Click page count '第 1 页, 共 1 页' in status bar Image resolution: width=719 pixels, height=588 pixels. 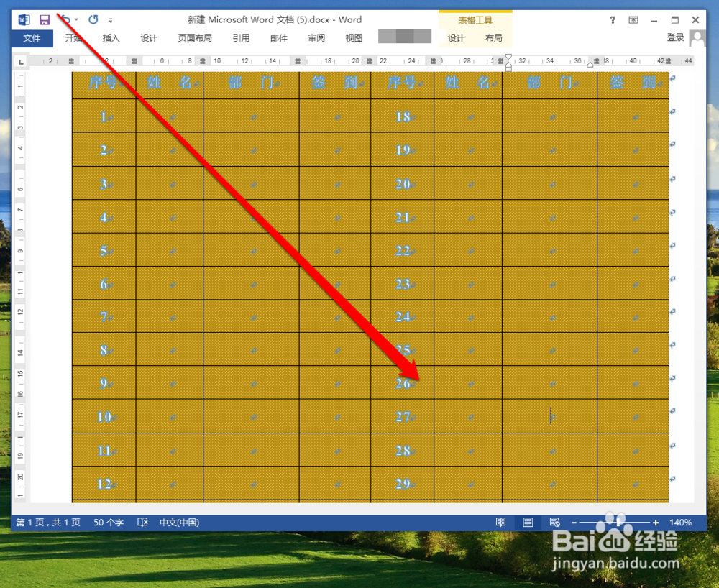click(48, 523)
